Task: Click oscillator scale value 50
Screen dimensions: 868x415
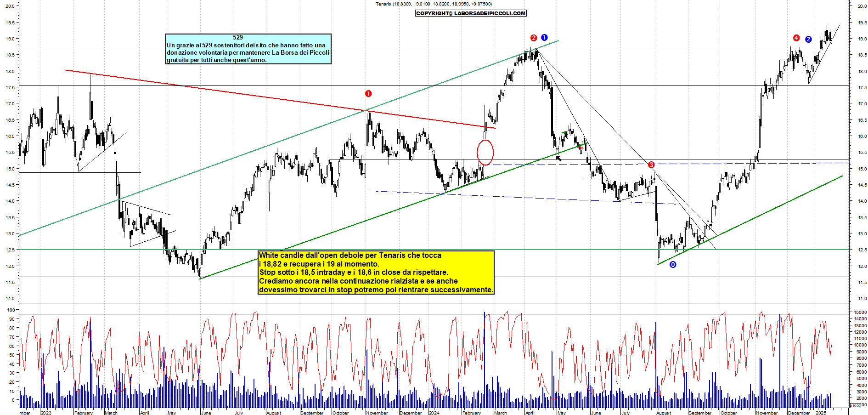Action: (12, 355)
